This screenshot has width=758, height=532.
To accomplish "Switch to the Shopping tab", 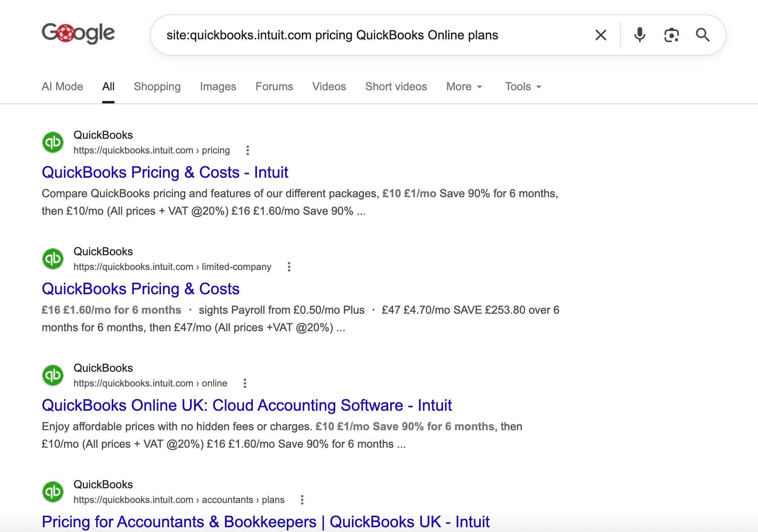I will click(x=157, y=86).
